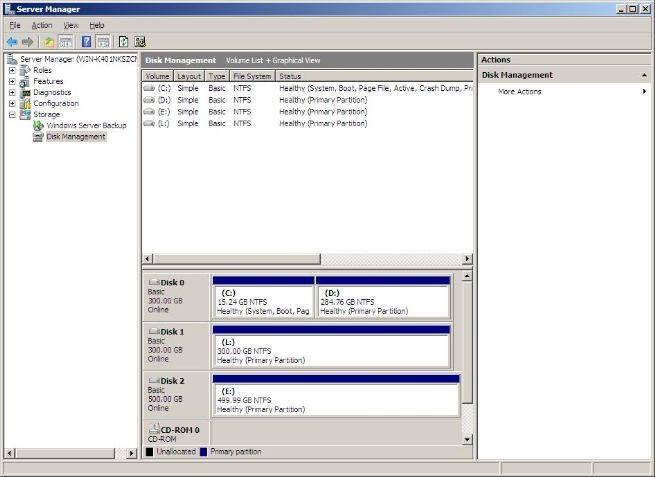The width and height of the screenshot is (655, 477).
Task: Open the More Actions submenu arrow
Action: point(645,91)
